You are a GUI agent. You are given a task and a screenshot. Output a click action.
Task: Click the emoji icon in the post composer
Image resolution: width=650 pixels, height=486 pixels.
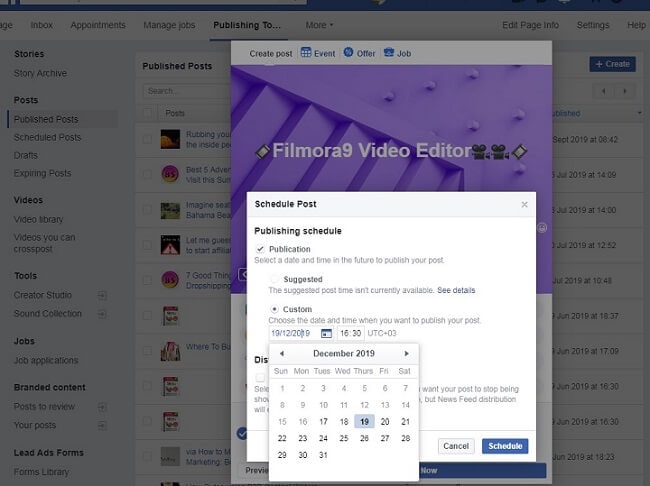542,228
